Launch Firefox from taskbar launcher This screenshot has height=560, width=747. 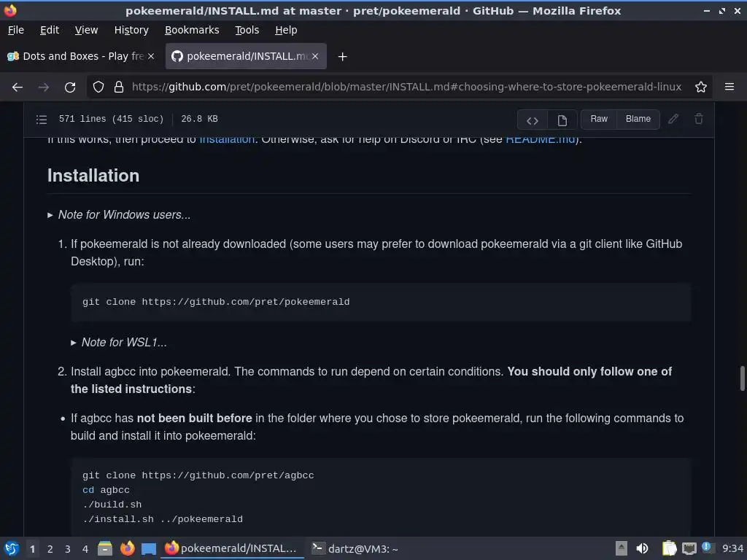click(127, 548)
